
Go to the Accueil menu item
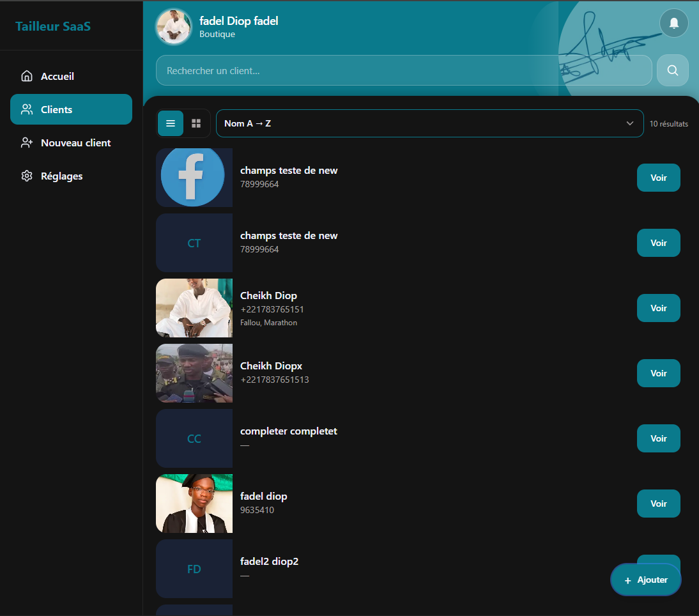click(x=58, y=76)
